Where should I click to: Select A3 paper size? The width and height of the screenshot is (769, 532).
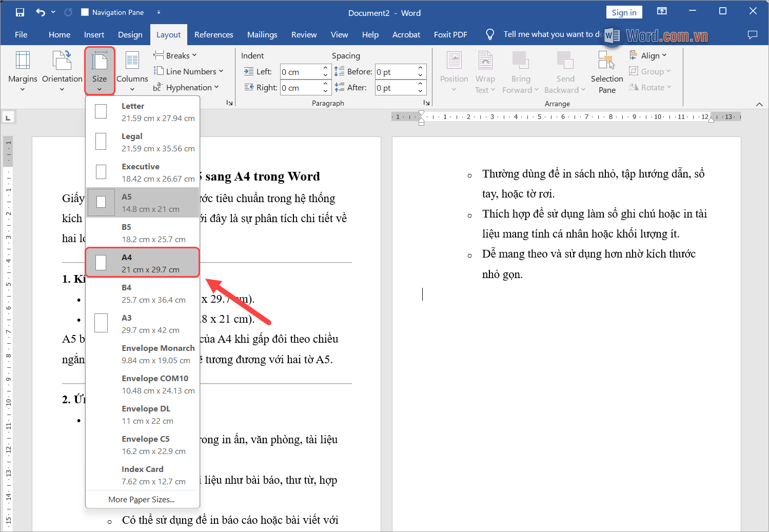tap(143, 324)
